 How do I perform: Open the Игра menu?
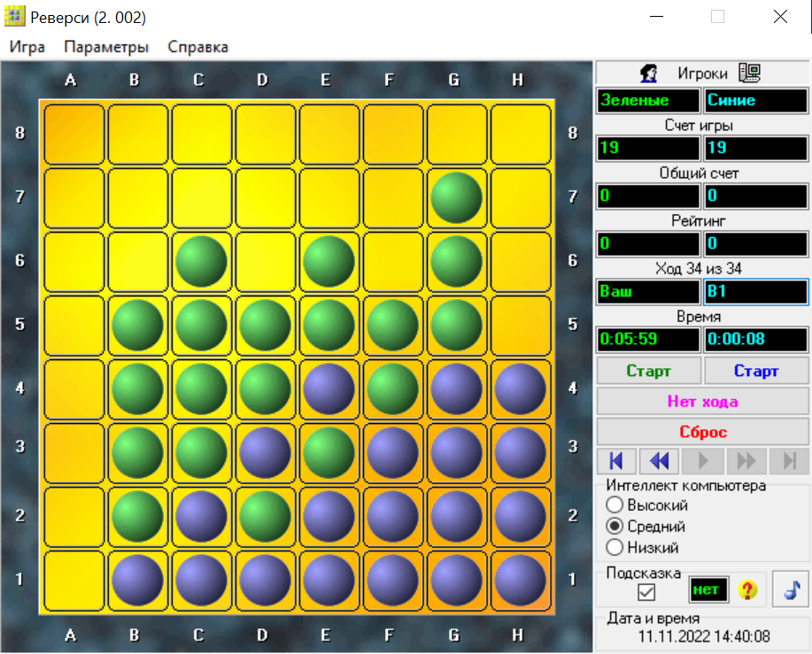click(x=27, y=47)
